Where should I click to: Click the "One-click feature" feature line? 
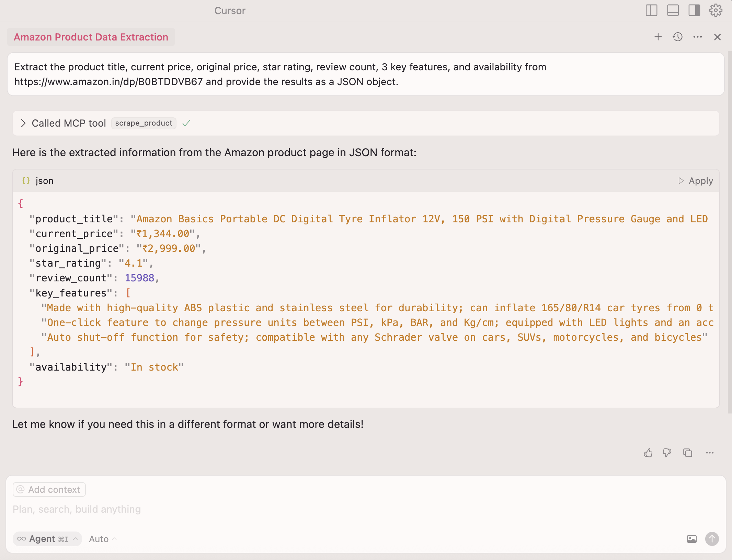click(x=377, y=323)
